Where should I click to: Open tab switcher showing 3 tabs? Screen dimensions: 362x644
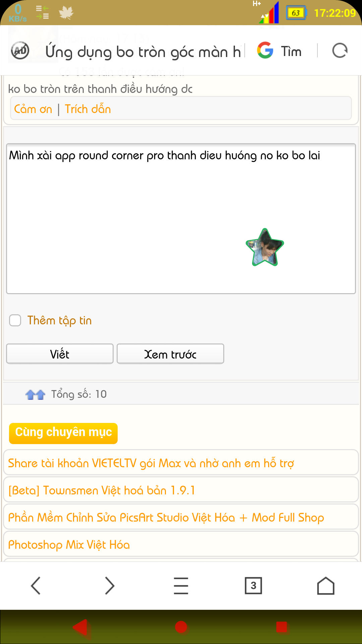point(253,586)
